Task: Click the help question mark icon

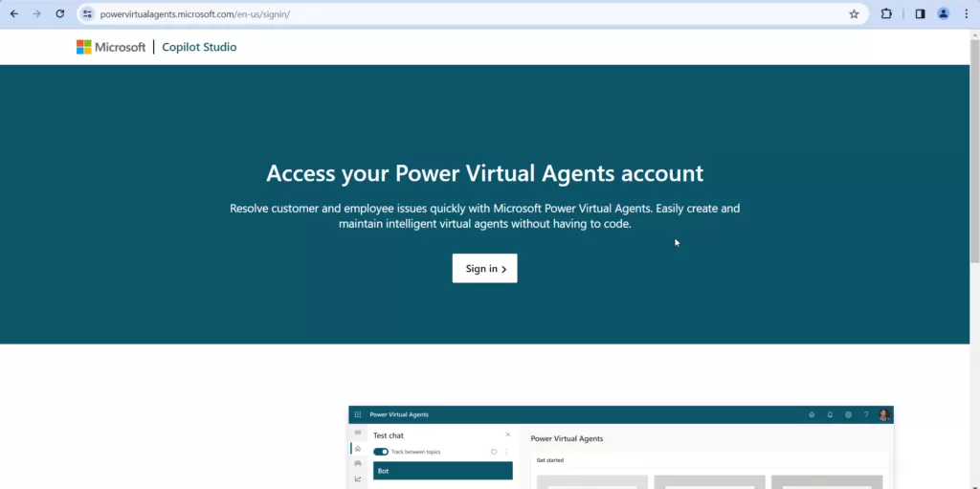Action: pyautogui.click(x=866, y=414)
